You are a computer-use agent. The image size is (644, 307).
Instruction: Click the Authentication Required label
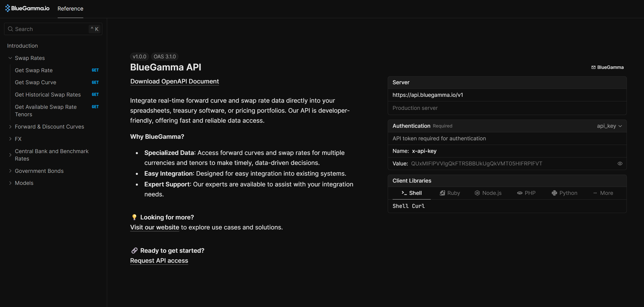(422, 126)
